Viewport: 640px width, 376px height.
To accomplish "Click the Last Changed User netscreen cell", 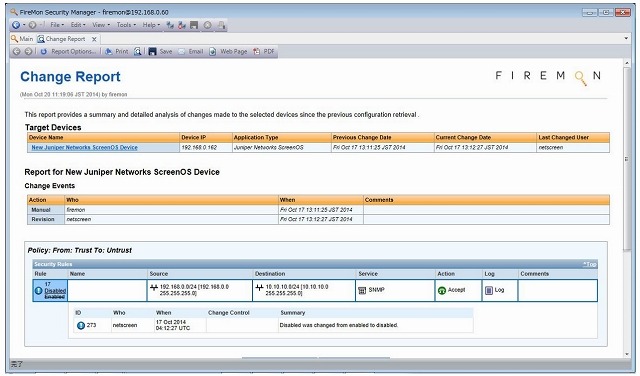I will click(x=573, y=147).
